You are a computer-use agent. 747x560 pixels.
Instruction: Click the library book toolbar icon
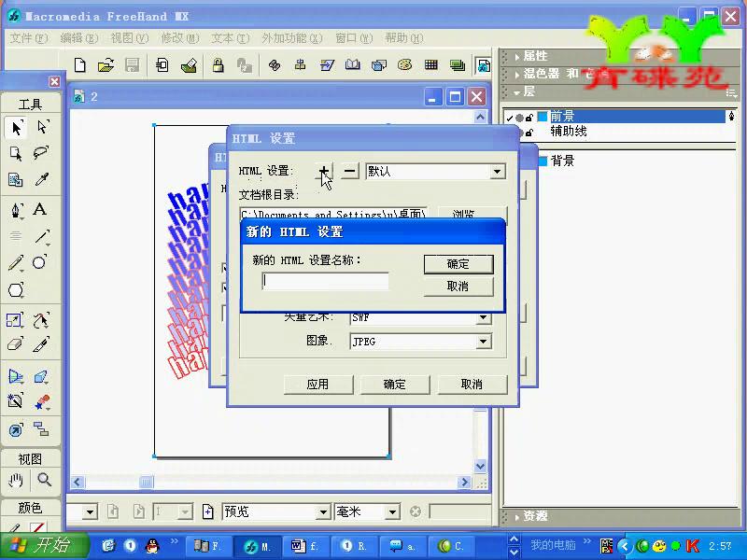point(353,65)
